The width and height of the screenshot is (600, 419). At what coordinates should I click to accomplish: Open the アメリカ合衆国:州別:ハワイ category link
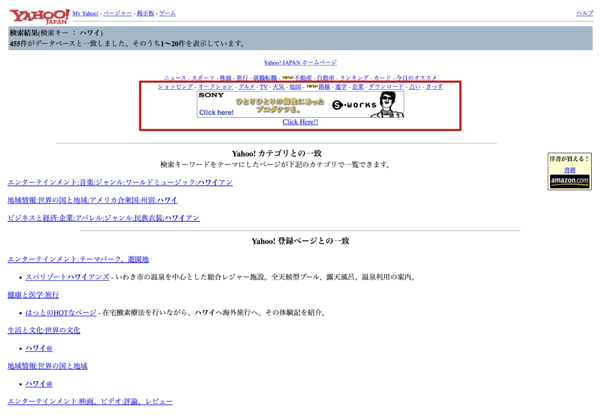(x=93, y=200)
